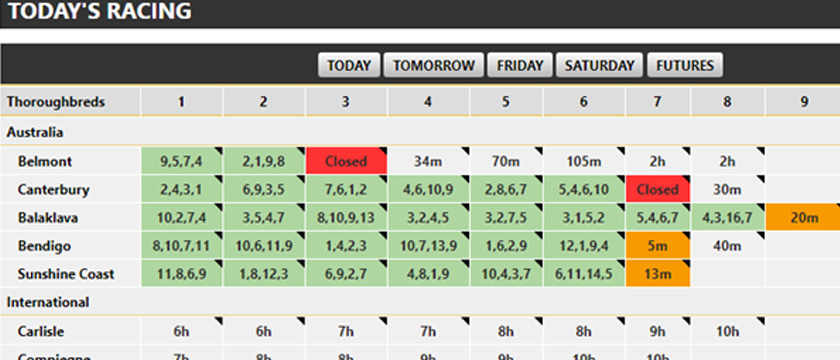Open Canterbury race 7 Closed cell
840x360 pixels.
[658, 190]
